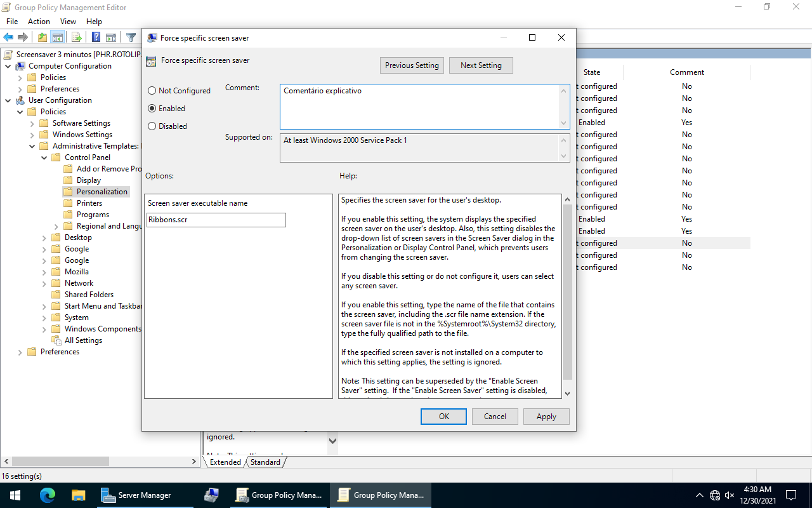The width and height of the screenshot is (812, 508).
Task: Click the Screen saver executable name field
Action: (216, 220)
